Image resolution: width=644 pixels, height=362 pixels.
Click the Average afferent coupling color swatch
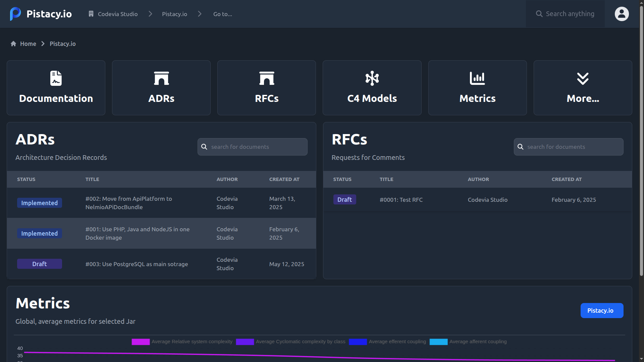[x=438, y=342]
